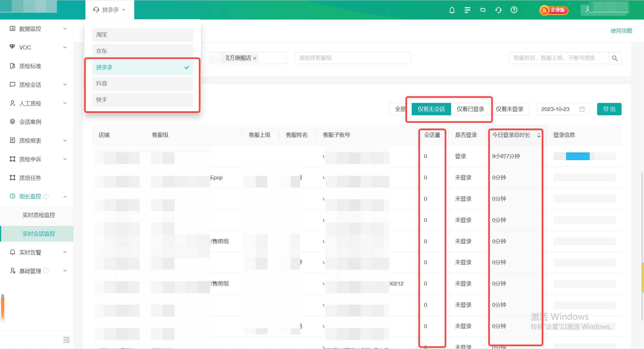Click the 质检报表 report icon
This screenshot has height=349, width=644.
[12, 140]
